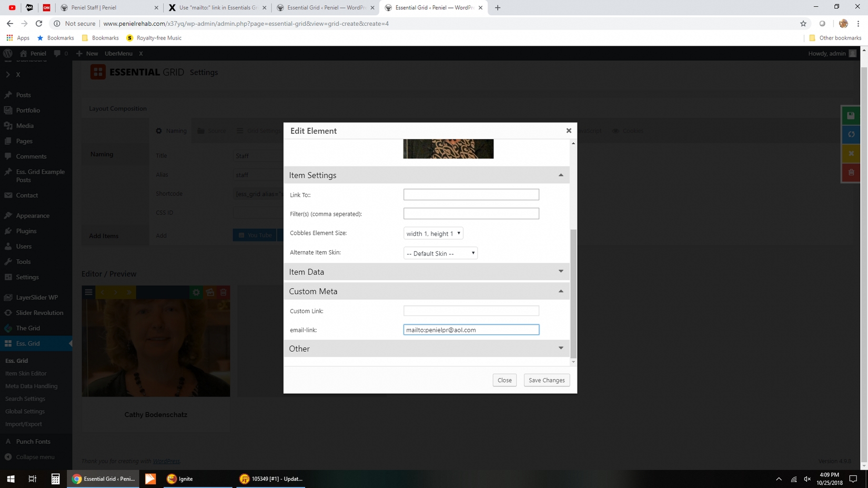This screenshot has width=868, height=488.
Task: Open a new browser tab
Action: 498,8
